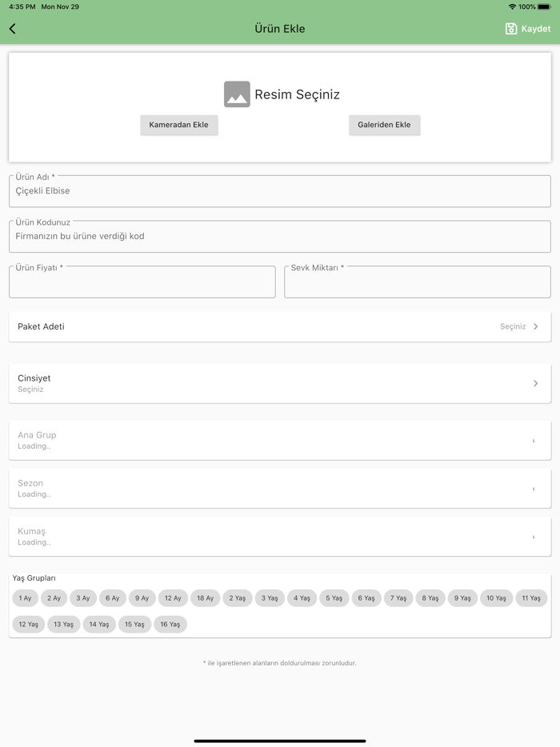This screenshot has width=560, height=747.
Task: Tap the battery status icon
Action: [x=544, y=6]
